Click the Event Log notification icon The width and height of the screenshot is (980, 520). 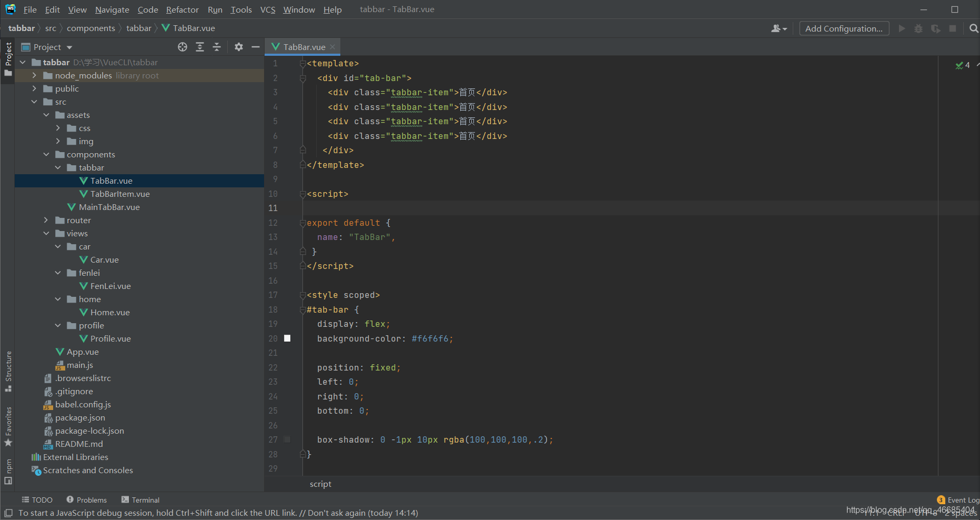tap(941, 500)
